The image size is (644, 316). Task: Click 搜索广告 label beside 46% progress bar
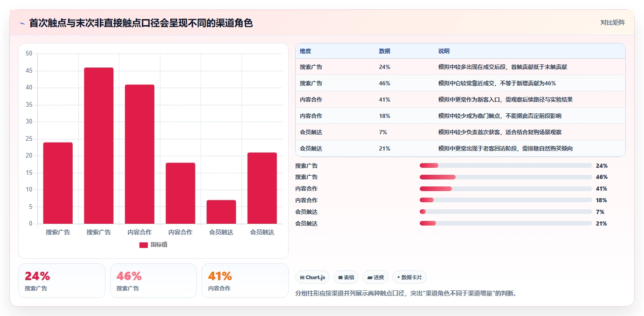306,177
